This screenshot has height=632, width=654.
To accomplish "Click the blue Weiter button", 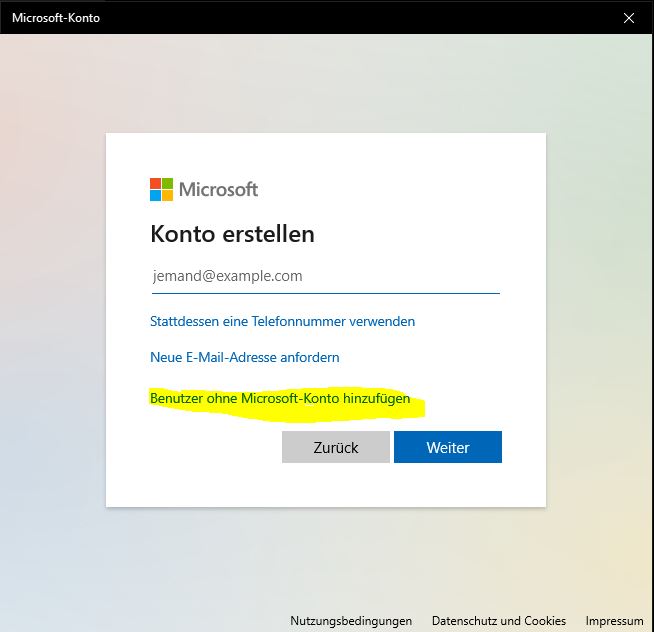I will point(448,447).
